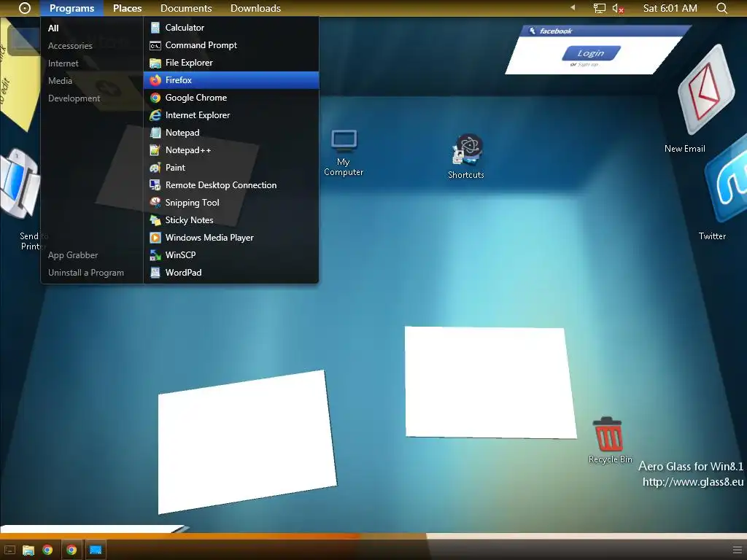Screen dimensions: 747x560
Task: Click the Send to Printer icon
Action: pyautogui.click(x=20, y=183)
